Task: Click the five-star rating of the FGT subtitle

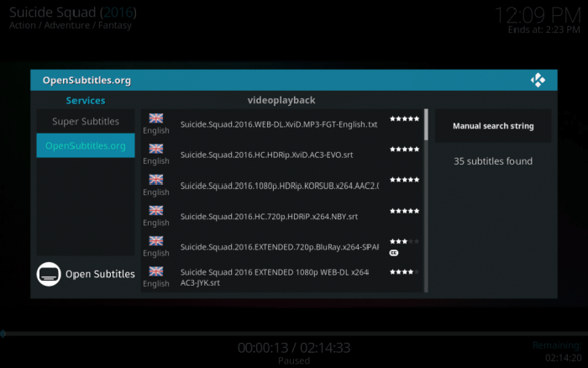Action: point(404,119)
